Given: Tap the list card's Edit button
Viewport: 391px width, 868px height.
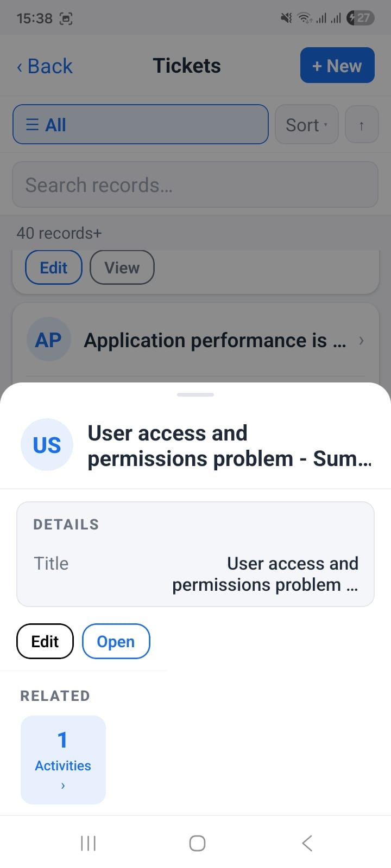Looking at the screenshot, I should [x=54, y=267].
